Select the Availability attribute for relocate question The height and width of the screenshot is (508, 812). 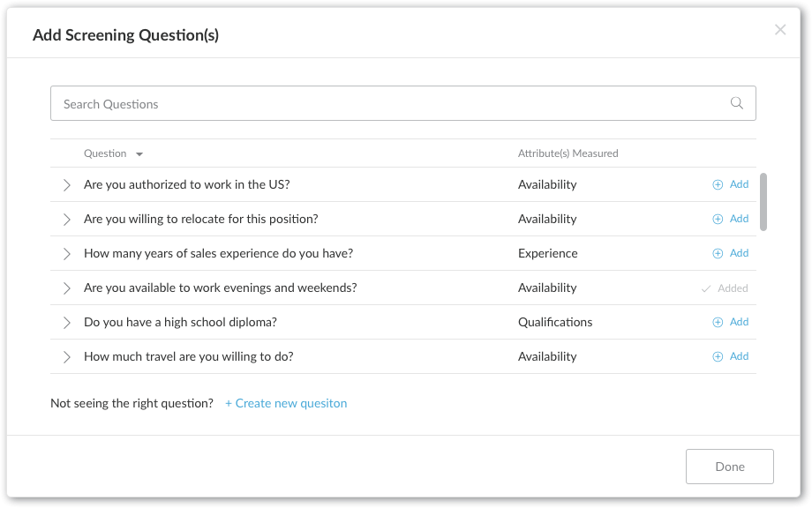coord(545,219)
